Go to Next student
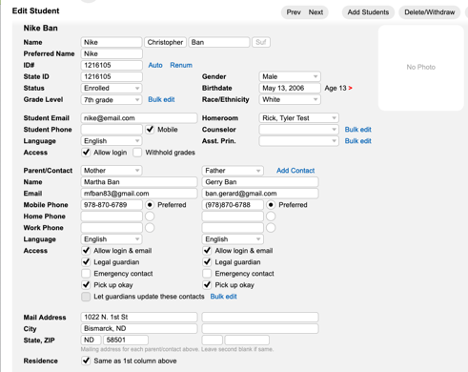468x372 pixels. pyautogui.click(x=316, y=12)
